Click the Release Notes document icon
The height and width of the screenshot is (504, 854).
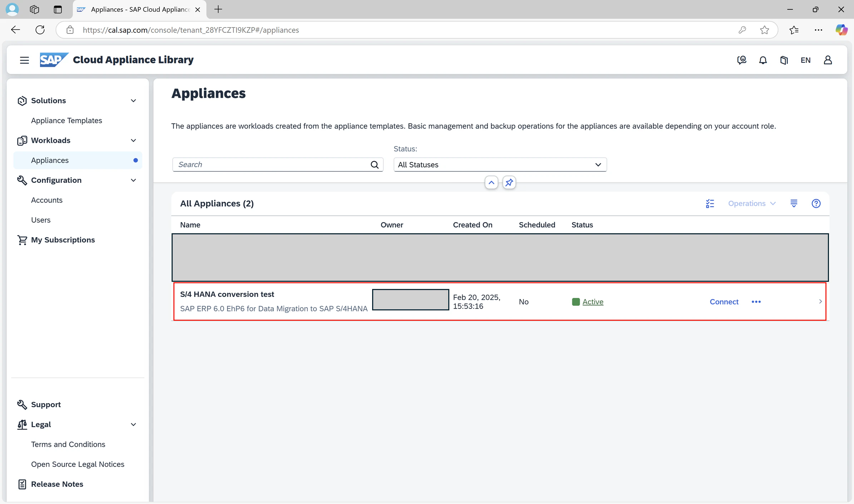tap(22, 484)
